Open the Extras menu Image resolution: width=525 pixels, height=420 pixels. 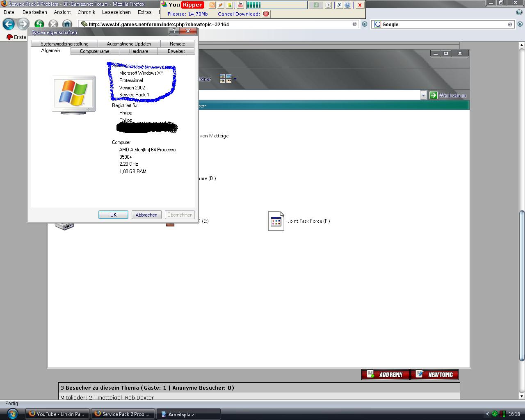pos(145,12)
